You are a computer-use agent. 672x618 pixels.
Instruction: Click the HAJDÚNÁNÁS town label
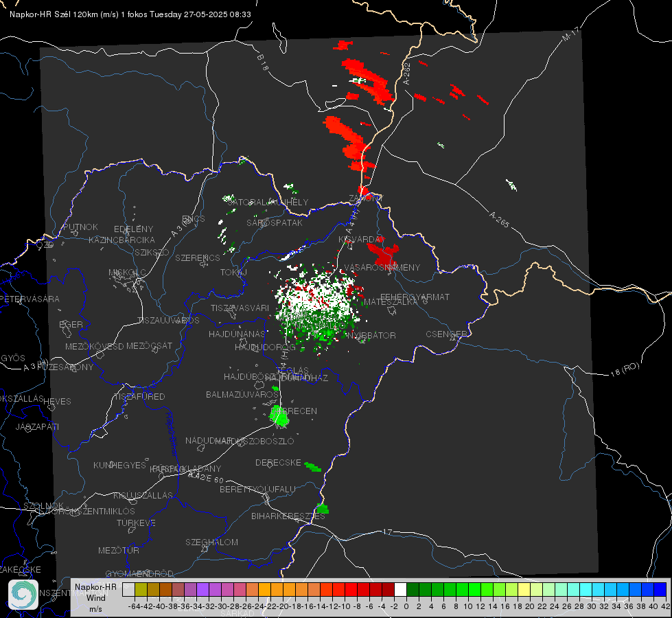[x=237, y=334]
